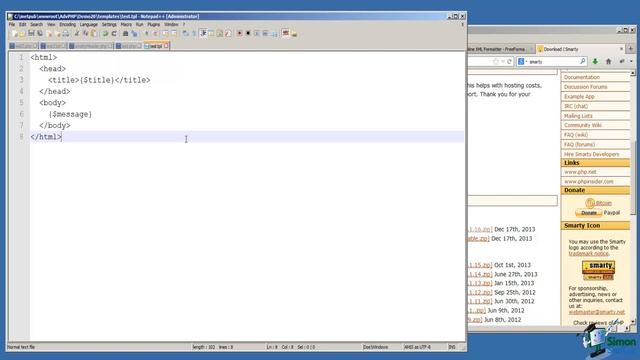This screenshot has height=360, width=640.
Task: Click the Smarty logo image
Action: tap(598, 271)
